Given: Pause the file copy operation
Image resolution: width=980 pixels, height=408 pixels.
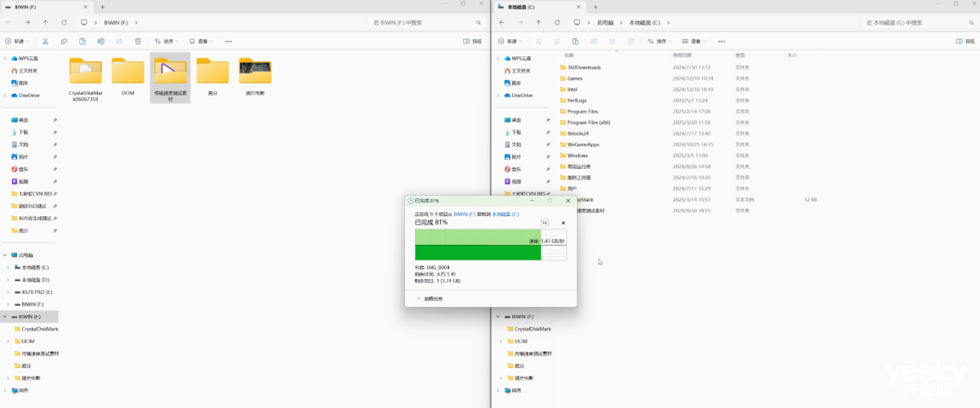Looking at the screenshot, I should point(545,222).
